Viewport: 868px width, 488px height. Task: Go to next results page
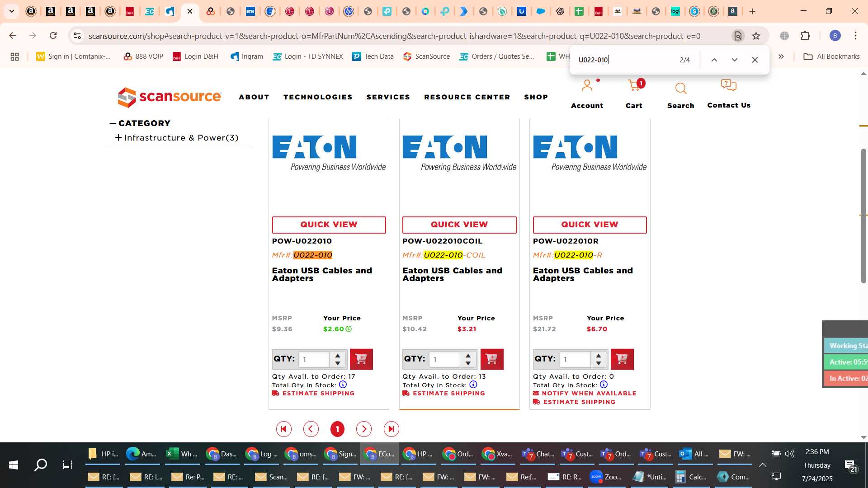click(364, 429)
